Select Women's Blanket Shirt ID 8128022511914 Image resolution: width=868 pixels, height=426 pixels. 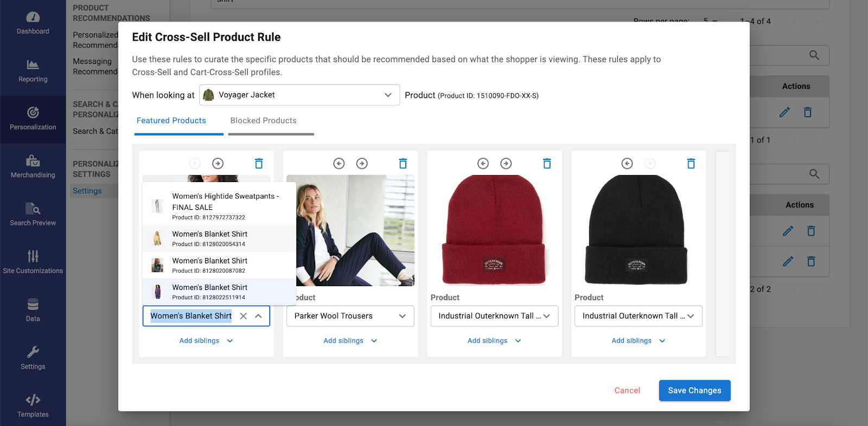tap(219, 292)
